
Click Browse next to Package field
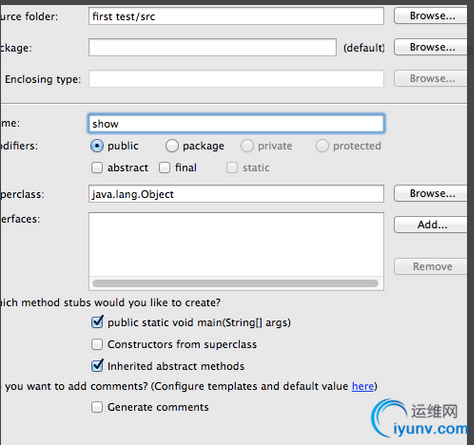431,47
